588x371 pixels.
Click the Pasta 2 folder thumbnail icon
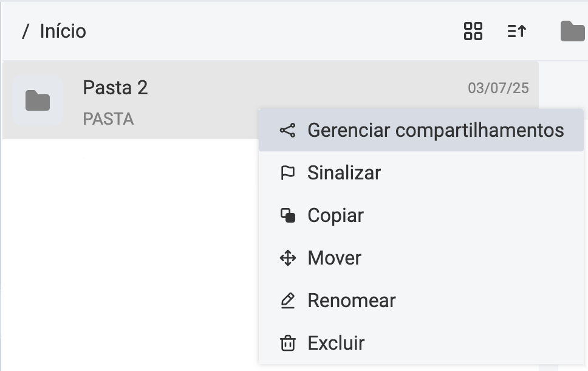click(x=38, y=101)
